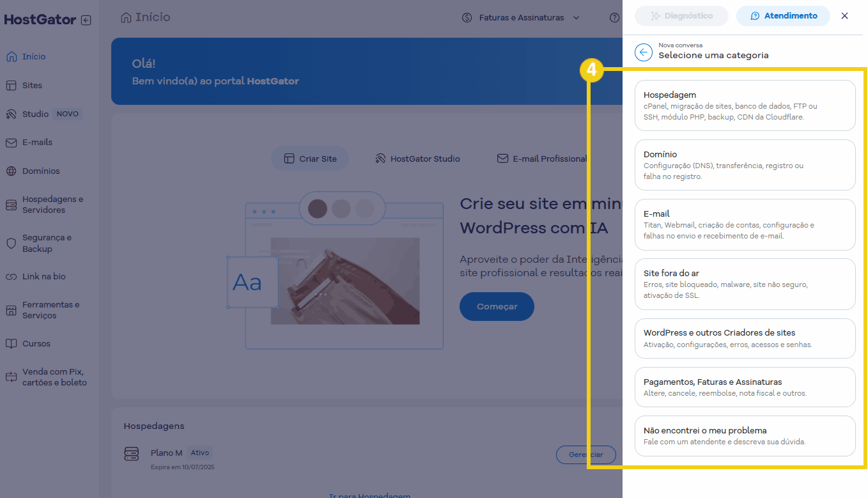This screenshot has height=498, width=868.
Task: Expand the Faturas e Assinaturas dropdown
Action: 576,18
